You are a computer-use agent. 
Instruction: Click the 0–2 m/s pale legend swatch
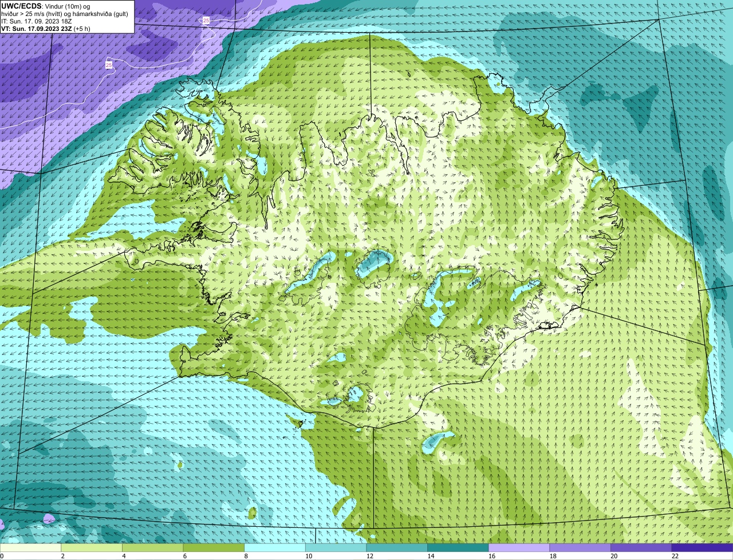tap(30, 547)
